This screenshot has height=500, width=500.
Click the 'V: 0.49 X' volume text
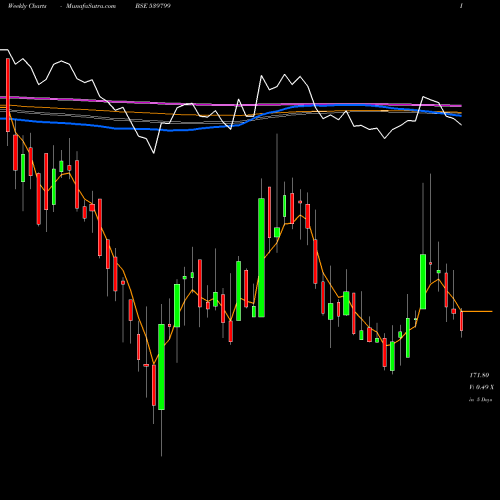point(482,387)
